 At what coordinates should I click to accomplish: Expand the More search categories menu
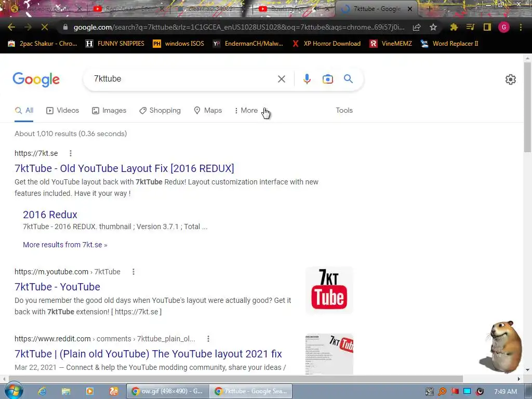tap(246, 111)
